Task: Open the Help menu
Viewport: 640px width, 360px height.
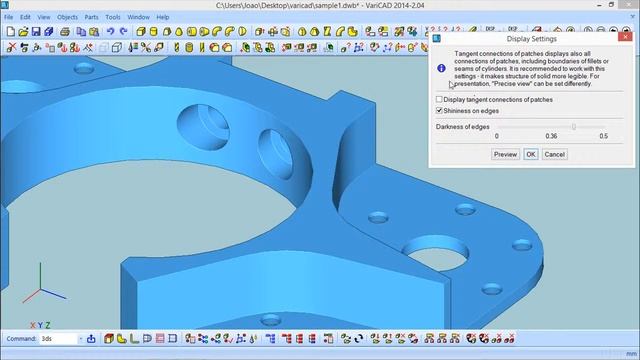Action: pos(163,17)
